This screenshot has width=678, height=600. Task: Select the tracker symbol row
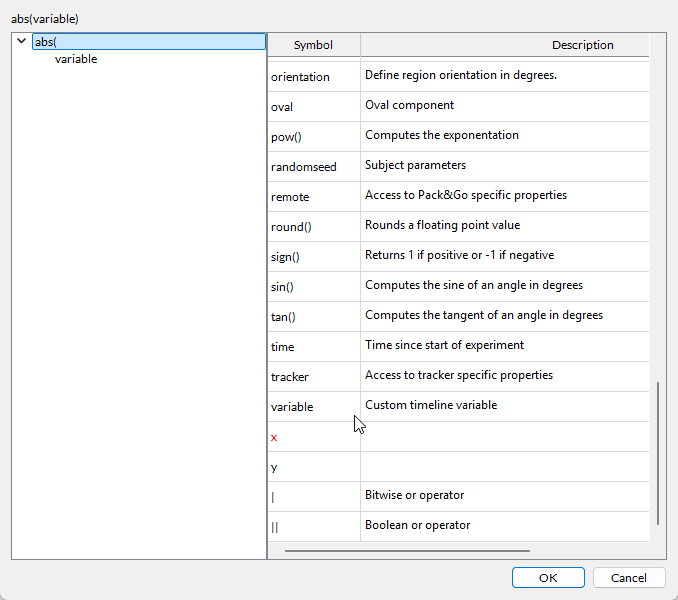pyautogui.click(x=289, y=377)
